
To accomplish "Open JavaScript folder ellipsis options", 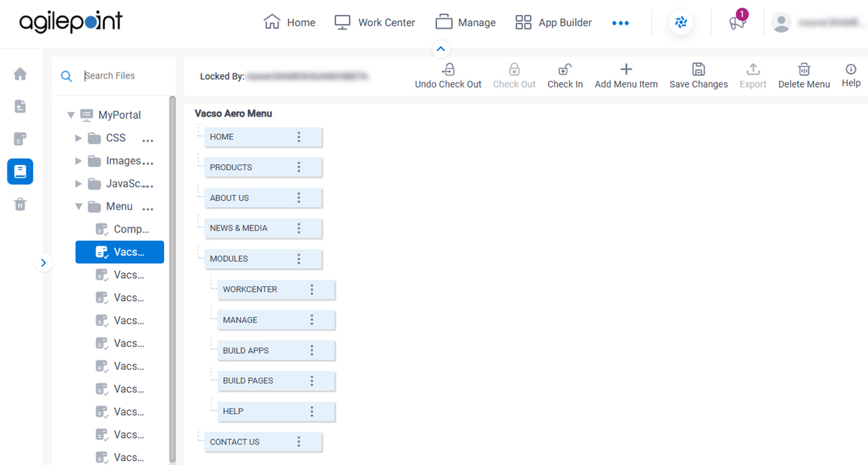I will (148, 186).
